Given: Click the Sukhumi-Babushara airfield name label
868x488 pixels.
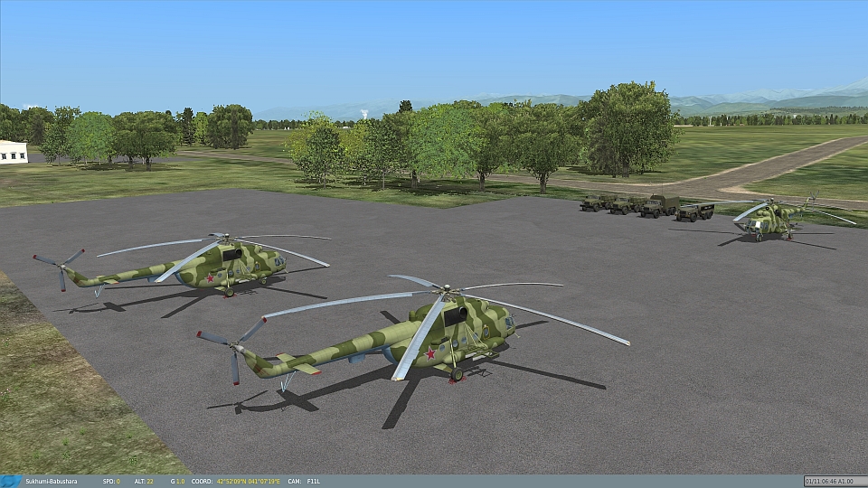Looking at the screenshot, I should click(x=50, y=481).
